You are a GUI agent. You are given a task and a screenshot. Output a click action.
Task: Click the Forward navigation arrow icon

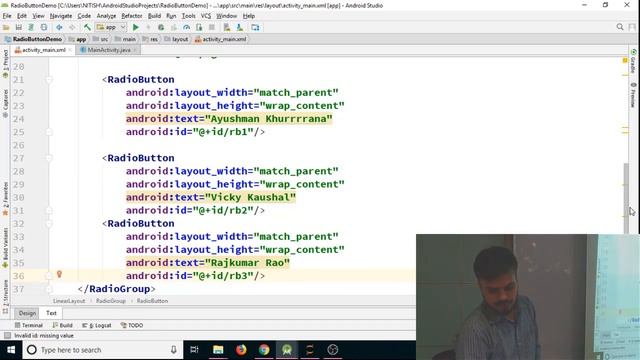point(72,27)
